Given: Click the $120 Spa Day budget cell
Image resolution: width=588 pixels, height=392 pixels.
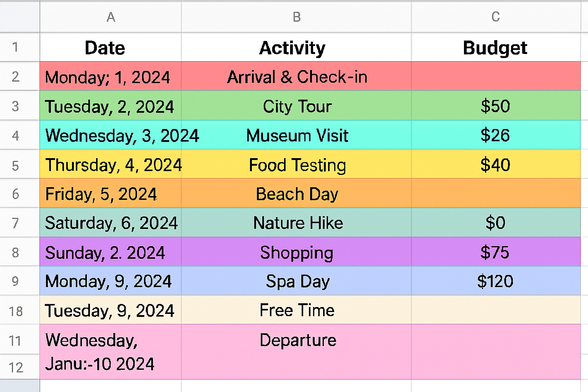Looking at the screenshot, I should pos(495,281).
